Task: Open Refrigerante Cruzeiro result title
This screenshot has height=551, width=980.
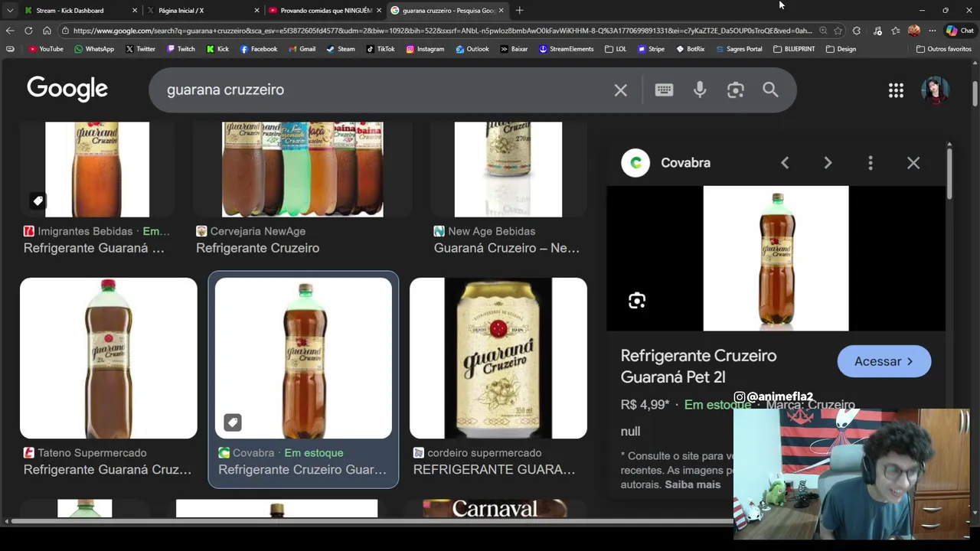Action: tap(257, 248)
